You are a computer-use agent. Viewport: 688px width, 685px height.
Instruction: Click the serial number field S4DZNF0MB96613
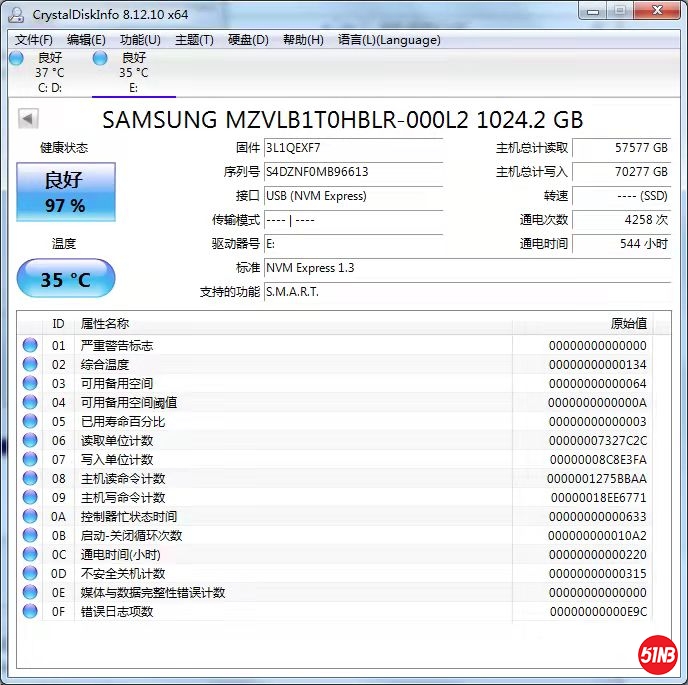click(x=353, y=172)
